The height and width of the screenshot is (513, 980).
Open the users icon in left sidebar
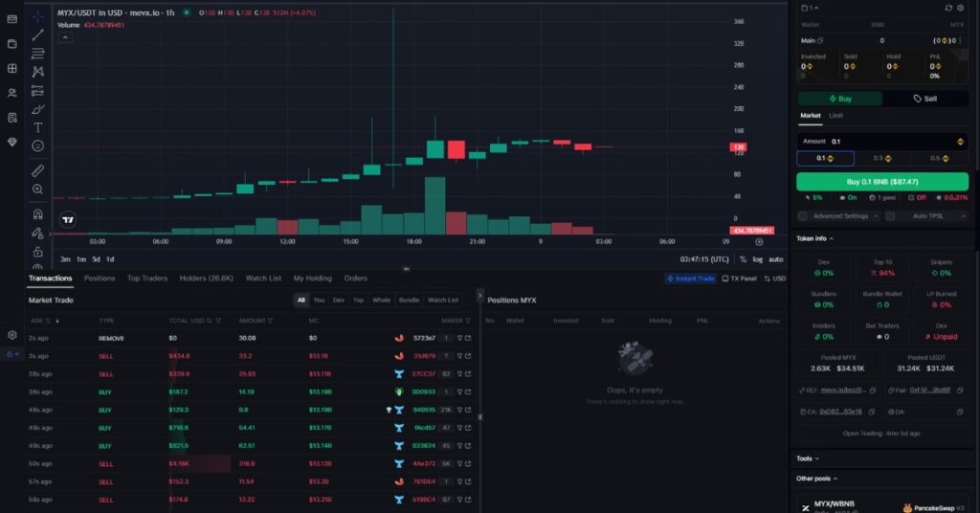[x=11, y=93]
